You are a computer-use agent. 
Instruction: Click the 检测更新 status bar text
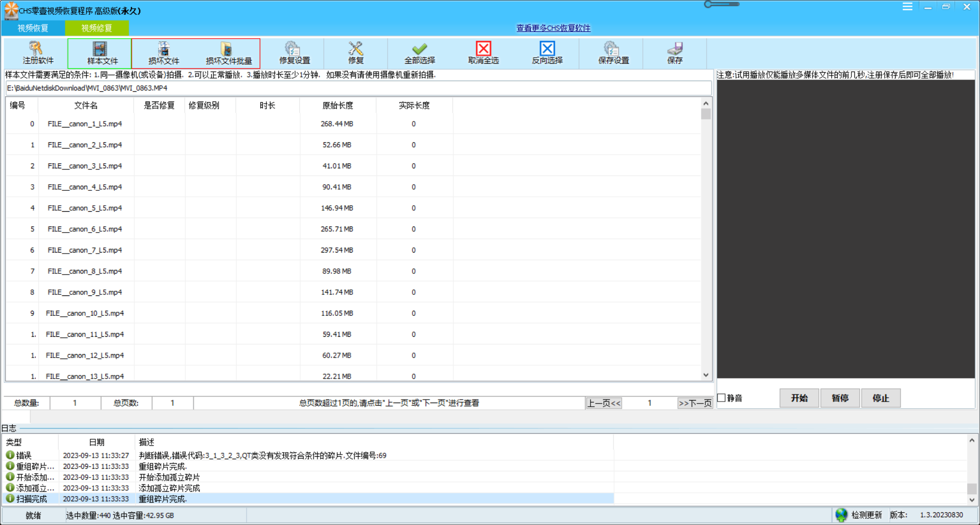(867, 515)
